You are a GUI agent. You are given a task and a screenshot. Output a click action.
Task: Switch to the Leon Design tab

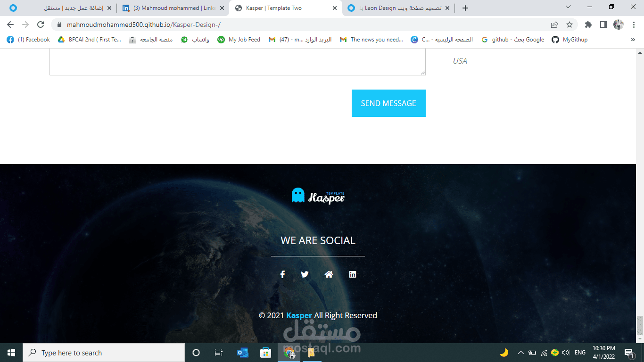pyautogui.click(x=398, y=8)
